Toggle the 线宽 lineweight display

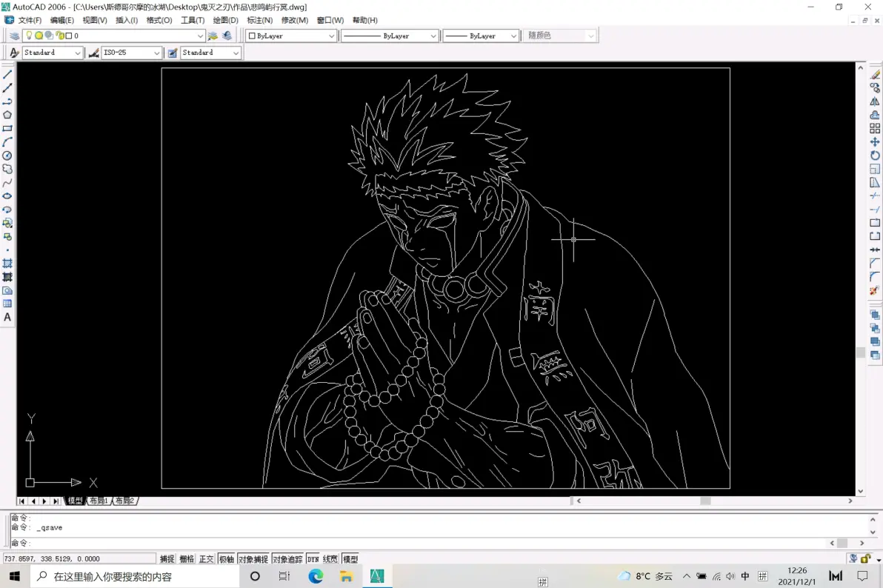pos(330,558)
